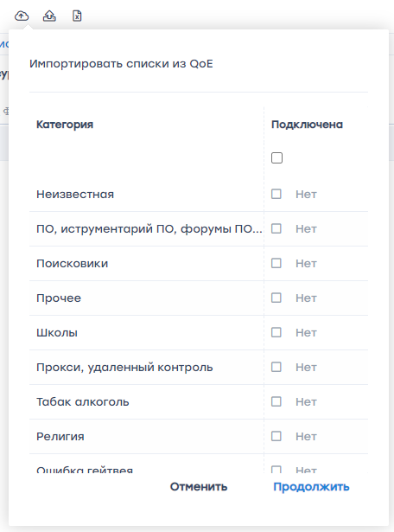Select the Религия row label
Screen dimensions: 394x532
coord(60,436)
